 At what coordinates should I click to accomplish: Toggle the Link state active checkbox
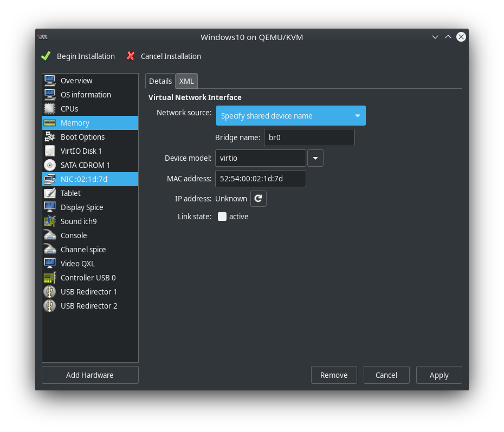coord(222,217)
